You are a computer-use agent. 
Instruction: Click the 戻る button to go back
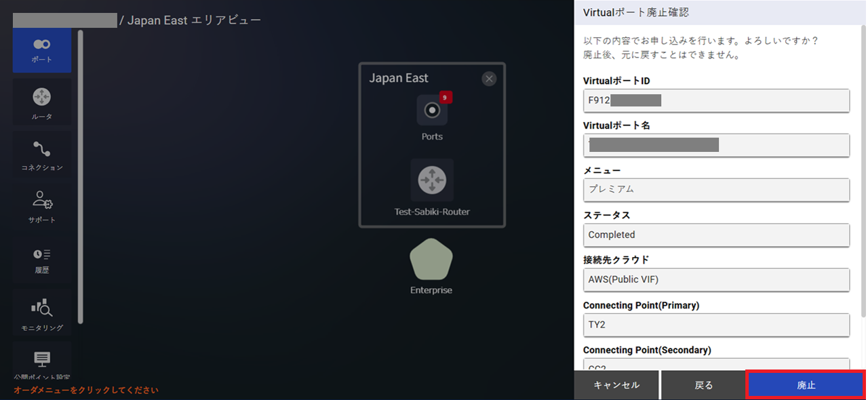click(703, 384)
